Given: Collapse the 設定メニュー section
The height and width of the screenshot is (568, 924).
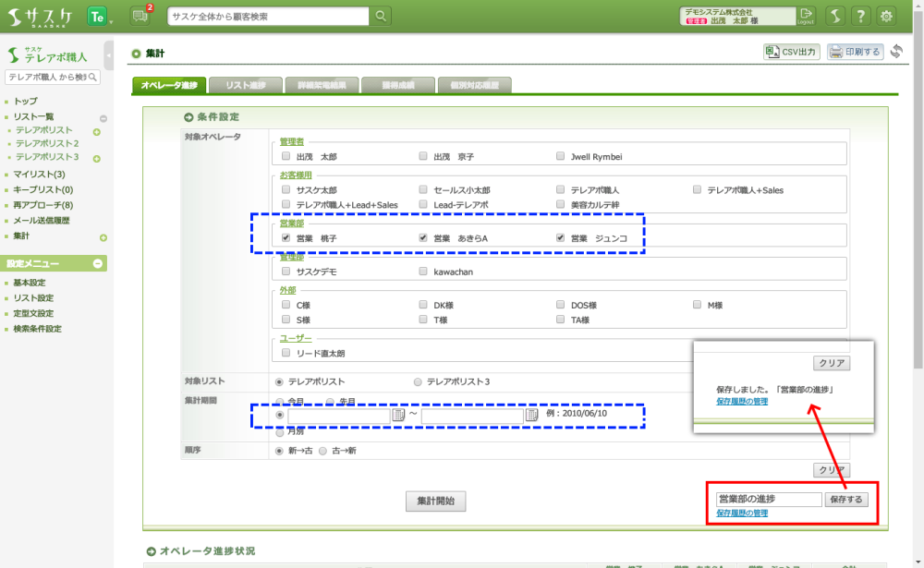Looking at the screenshot, I should click(x=98, y=264).
